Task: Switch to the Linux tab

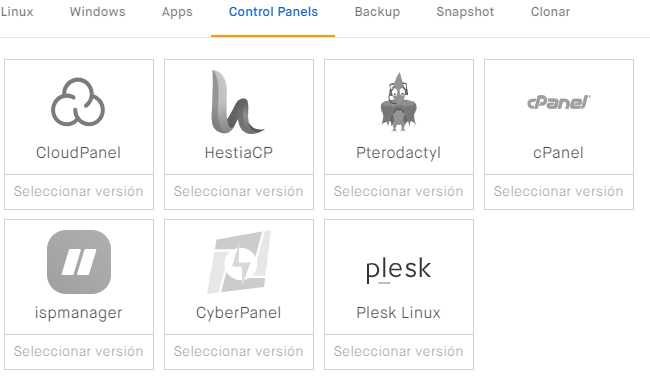Action: (17, 12)
